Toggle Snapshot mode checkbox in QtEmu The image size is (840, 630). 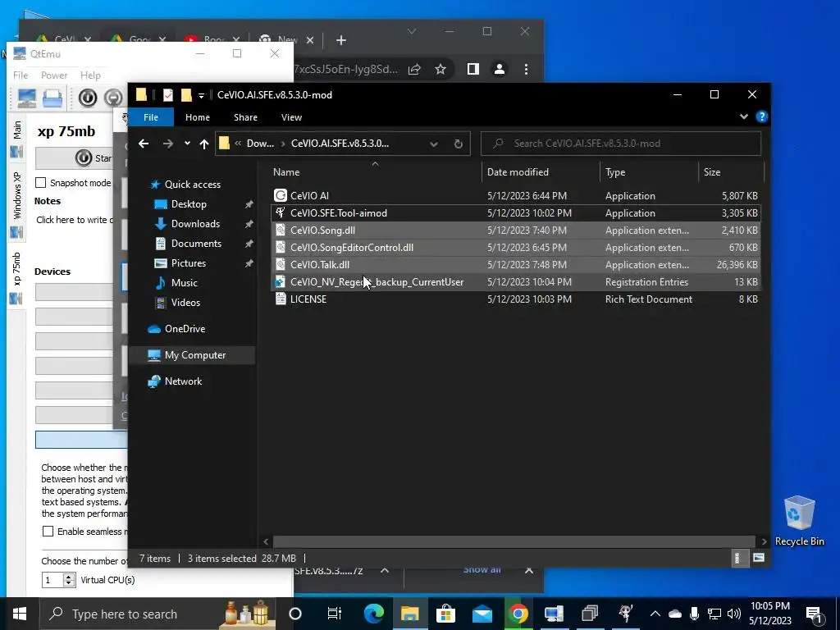click(41, 183)
